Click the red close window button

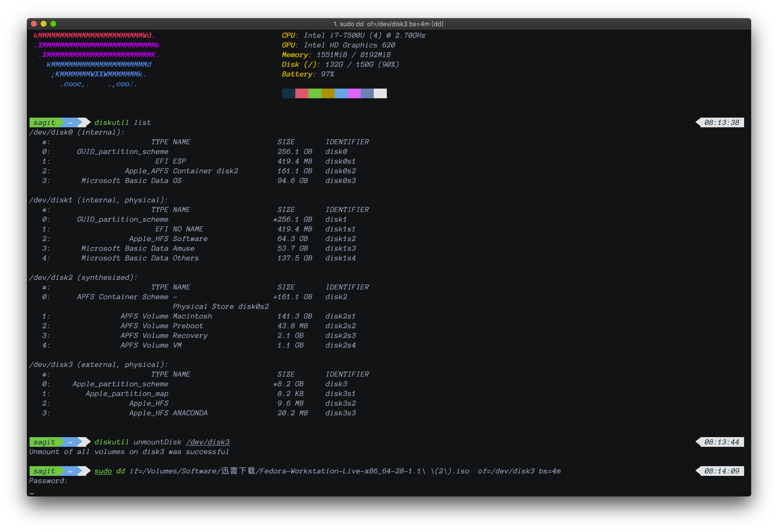(x=34, y=24)
